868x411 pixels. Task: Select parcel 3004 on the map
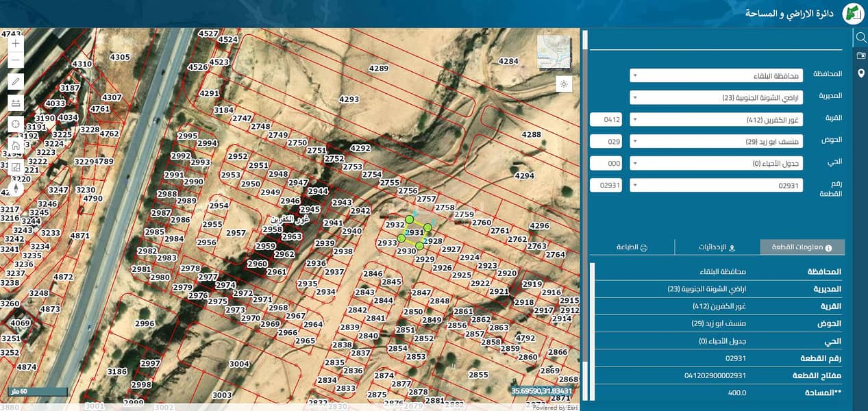point(239,364)
